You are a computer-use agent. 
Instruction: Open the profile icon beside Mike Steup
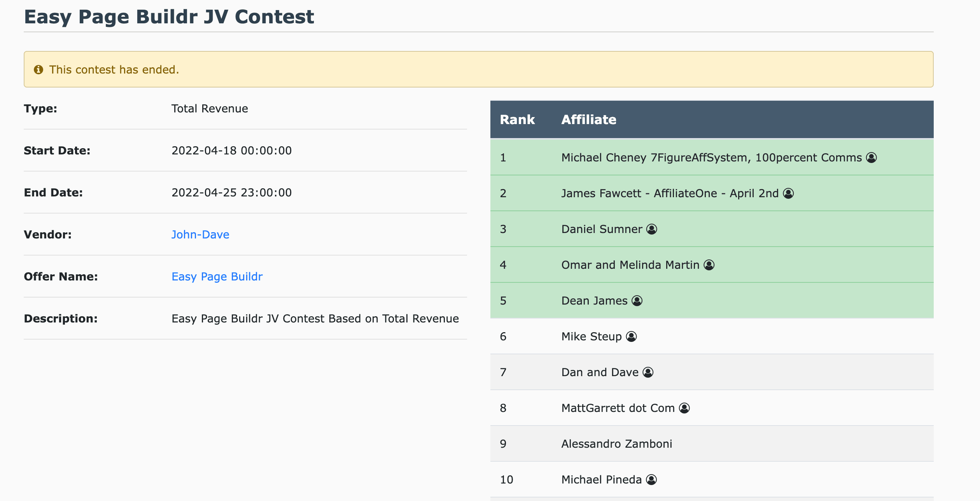[632, 336]
